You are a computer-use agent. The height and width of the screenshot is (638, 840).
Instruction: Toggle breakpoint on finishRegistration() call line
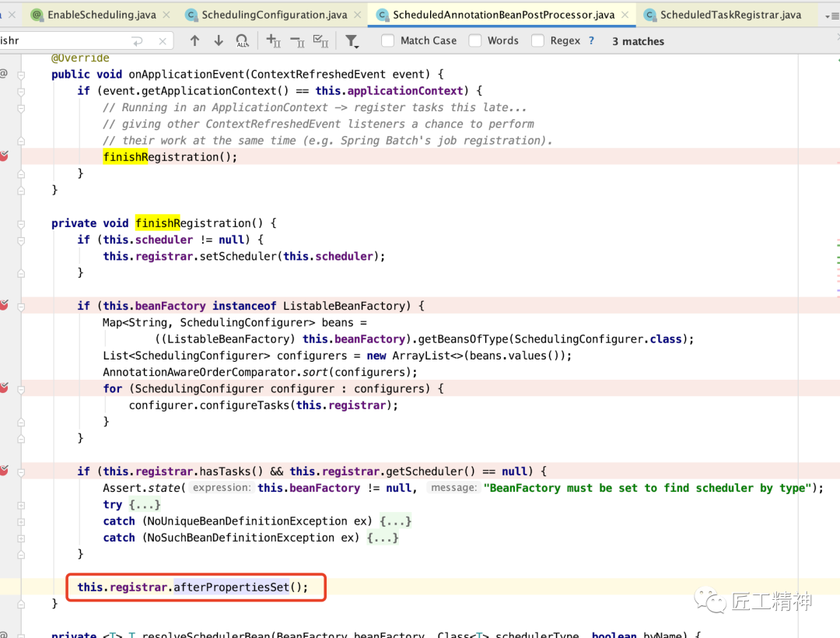(5, 156)
